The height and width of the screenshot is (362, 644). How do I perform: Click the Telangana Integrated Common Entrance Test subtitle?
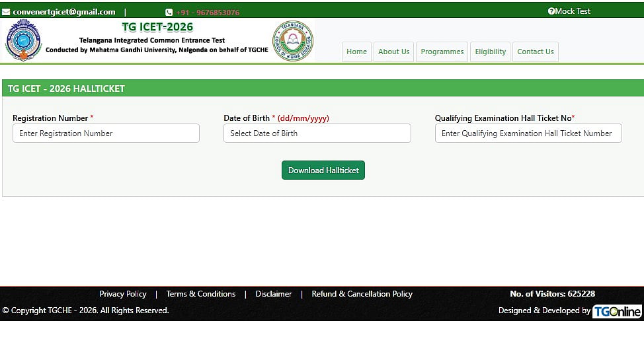(152, 40)
